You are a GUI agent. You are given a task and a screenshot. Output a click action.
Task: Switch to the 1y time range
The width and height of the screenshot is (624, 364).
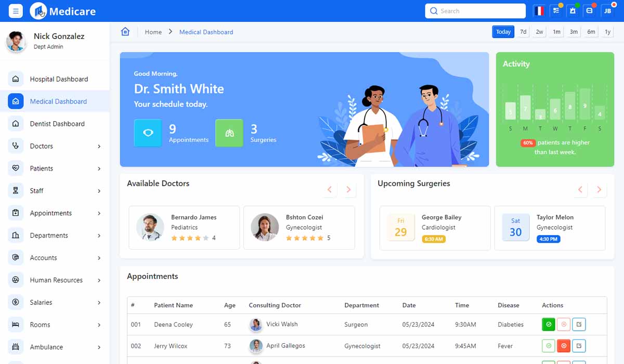coord(607,32)
